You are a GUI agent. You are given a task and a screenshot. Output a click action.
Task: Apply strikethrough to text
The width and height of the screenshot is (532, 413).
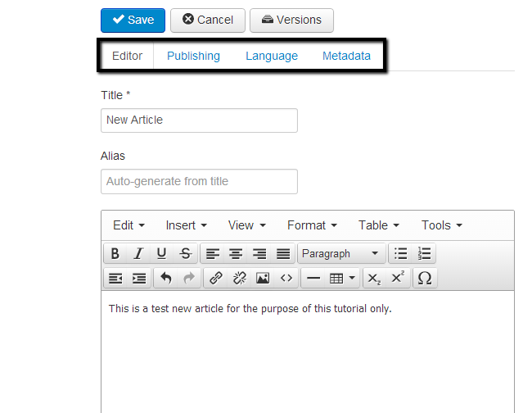185,253
